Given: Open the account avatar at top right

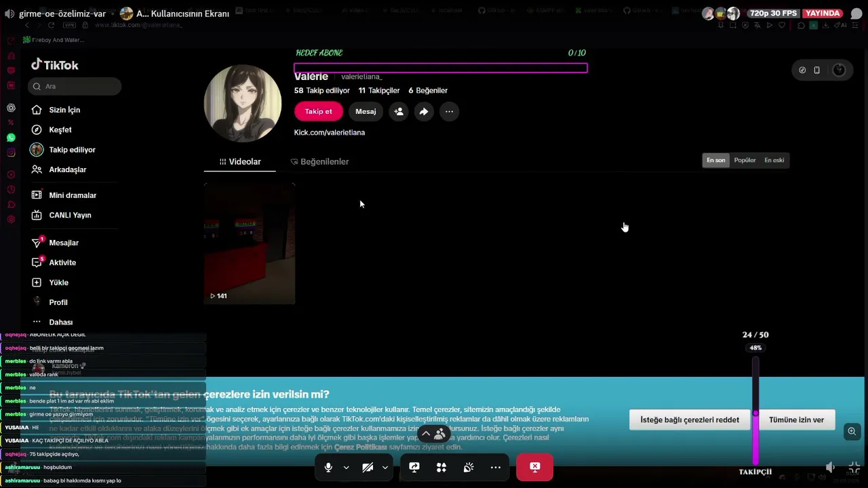Looking at the screenshot, I should coord(839,70).
